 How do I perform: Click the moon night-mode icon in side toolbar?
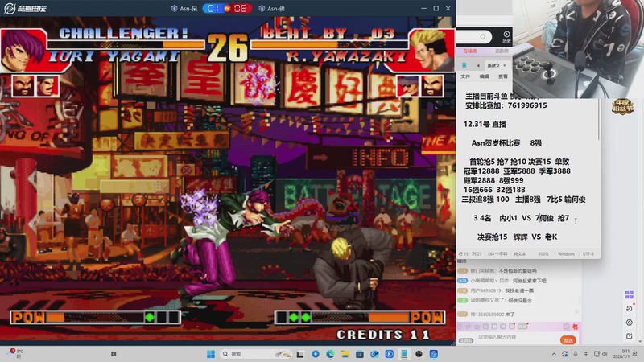tap(629, 308)
